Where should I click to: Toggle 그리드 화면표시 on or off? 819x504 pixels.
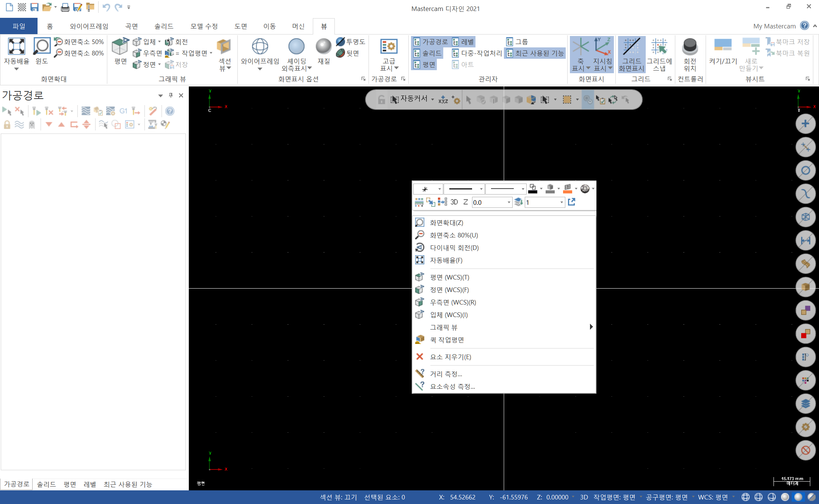(x=631, y=47)
